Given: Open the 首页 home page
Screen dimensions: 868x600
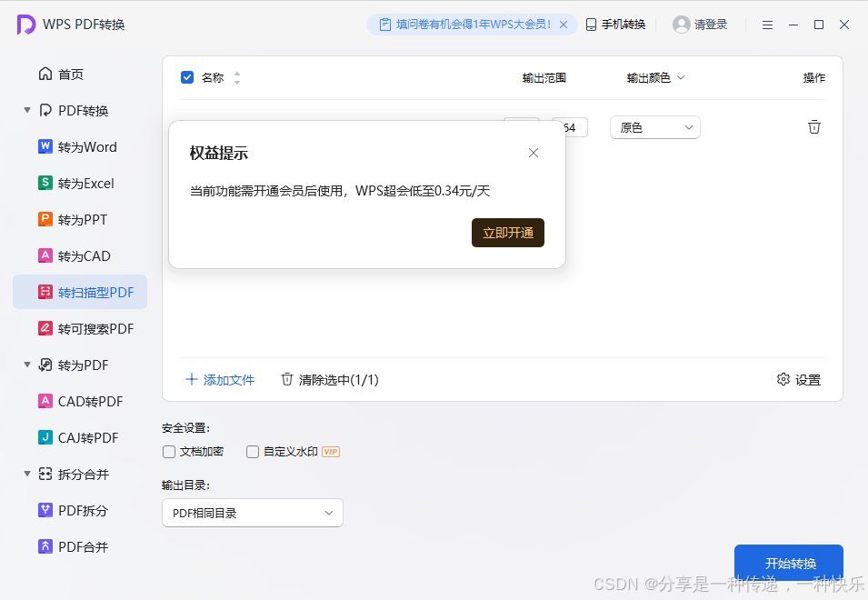Looking at the screenshot, I should pyautogui.click(x=61, y=75).
